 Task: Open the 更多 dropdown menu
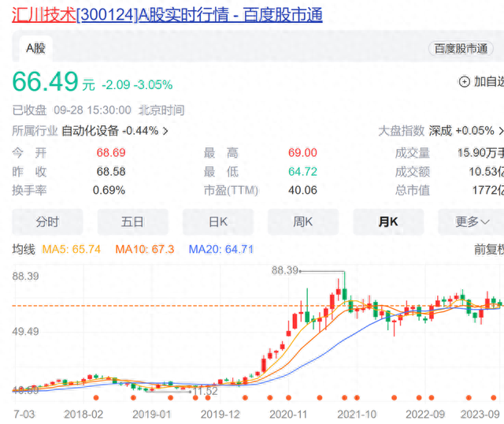pos(472,221)
